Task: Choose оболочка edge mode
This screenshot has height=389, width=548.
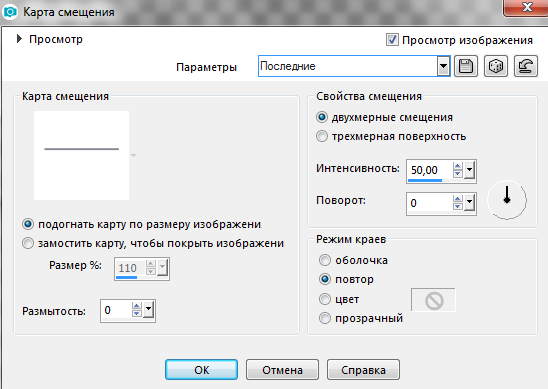Action: click(x=325, y=260)
